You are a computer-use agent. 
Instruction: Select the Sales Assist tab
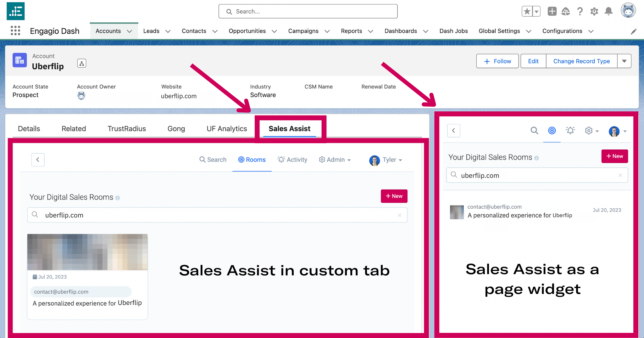[289, 129]
